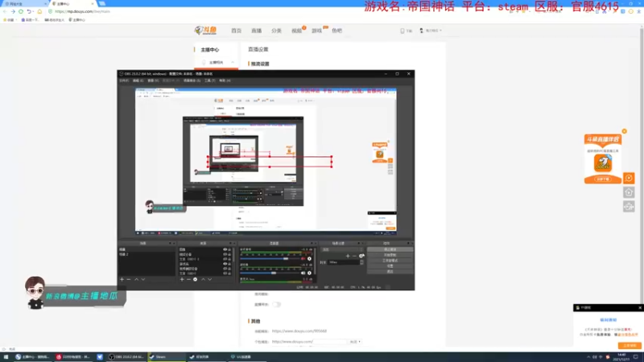Click 开始录制 in OBS Controls
Image resolution: width=644 pixels, height=362 pixels.
[390, 255]
